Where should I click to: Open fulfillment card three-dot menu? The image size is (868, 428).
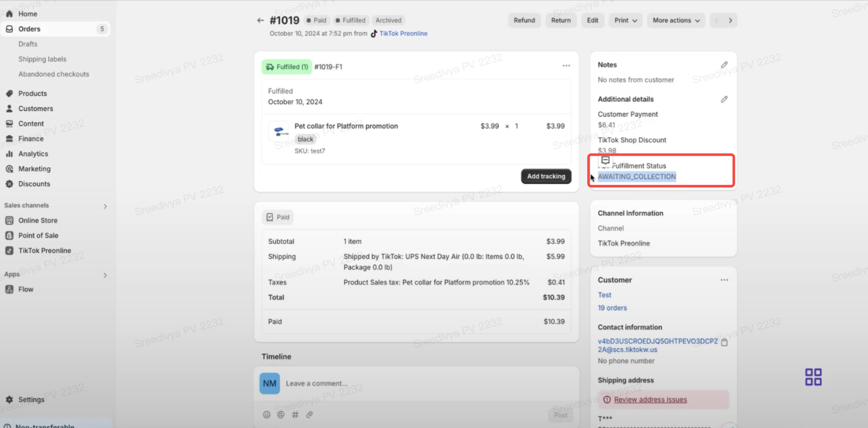tap(566, 66)
